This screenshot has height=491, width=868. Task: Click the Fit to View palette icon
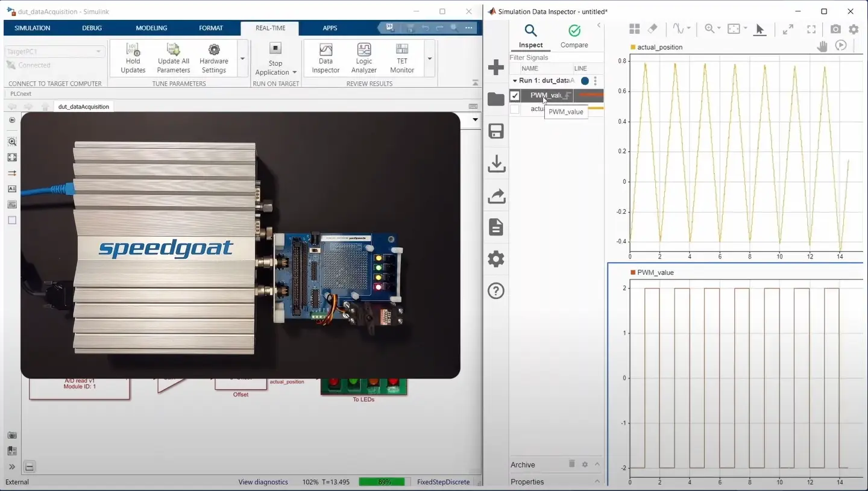[x=12, y=157]
